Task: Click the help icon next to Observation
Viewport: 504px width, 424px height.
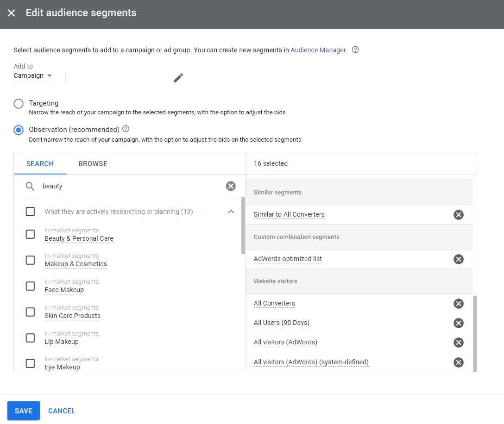Action: [x=126, y=129]
